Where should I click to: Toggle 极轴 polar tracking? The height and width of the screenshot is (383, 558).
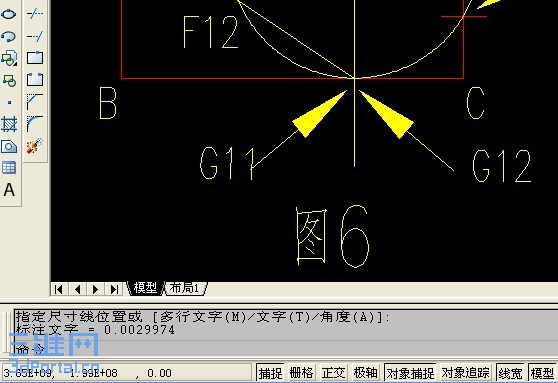pyautogui.click(x=365, y=373)
